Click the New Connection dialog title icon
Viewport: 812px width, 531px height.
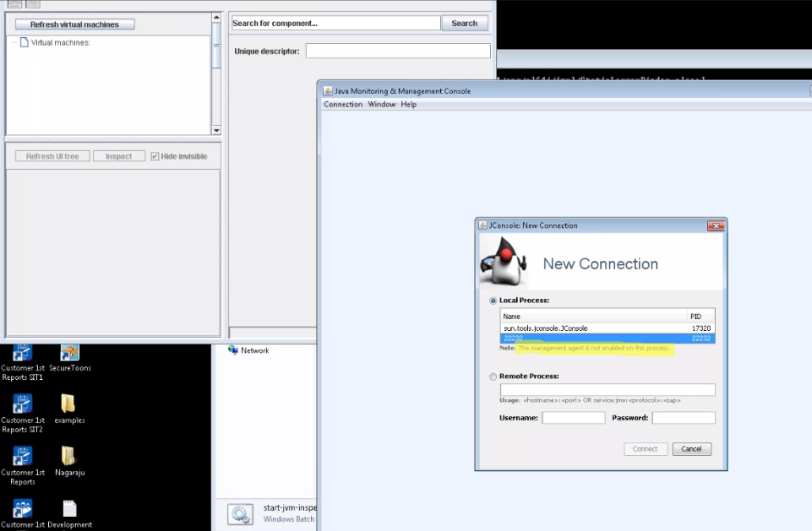point(482,225)
